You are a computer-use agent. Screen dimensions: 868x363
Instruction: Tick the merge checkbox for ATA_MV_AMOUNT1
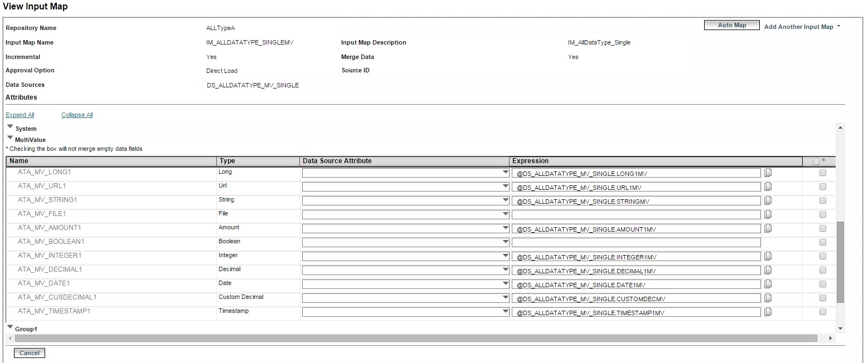point(823,228)
